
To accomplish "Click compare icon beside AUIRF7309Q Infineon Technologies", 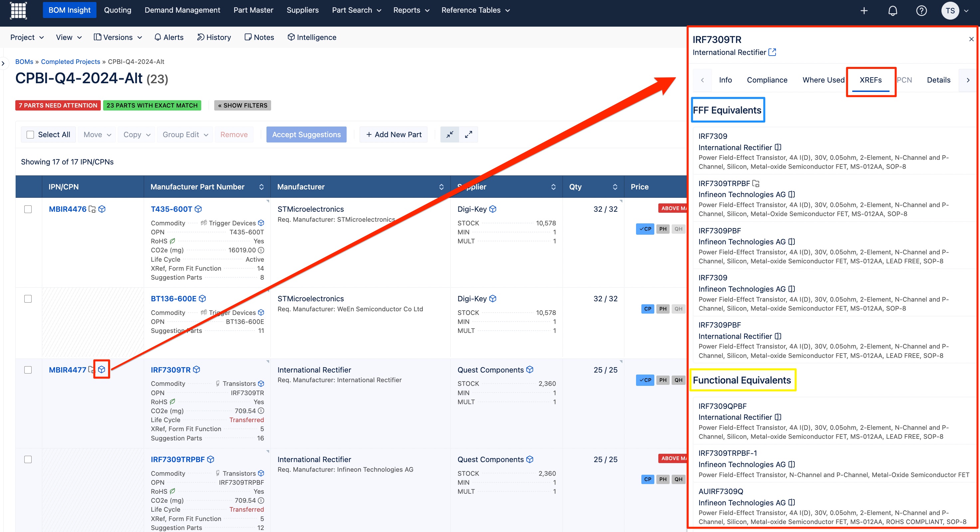I will [792, 503].
